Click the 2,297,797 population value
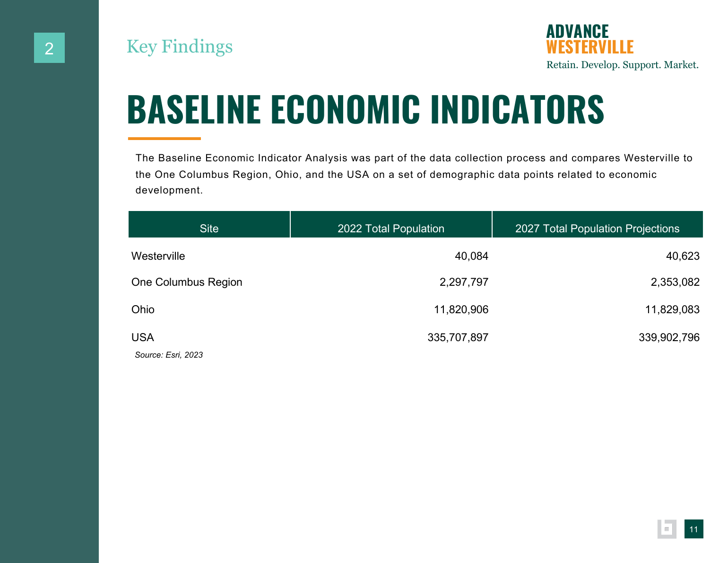The image size is (728, 563). [464, 282]
